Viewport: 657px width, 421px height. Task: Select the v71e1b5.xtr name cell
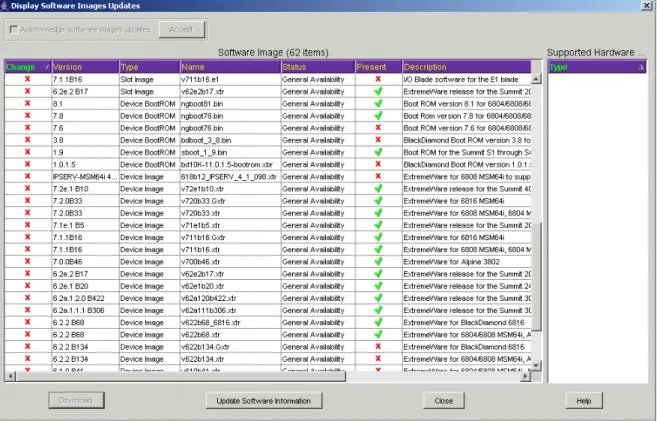tap(230, 225)
